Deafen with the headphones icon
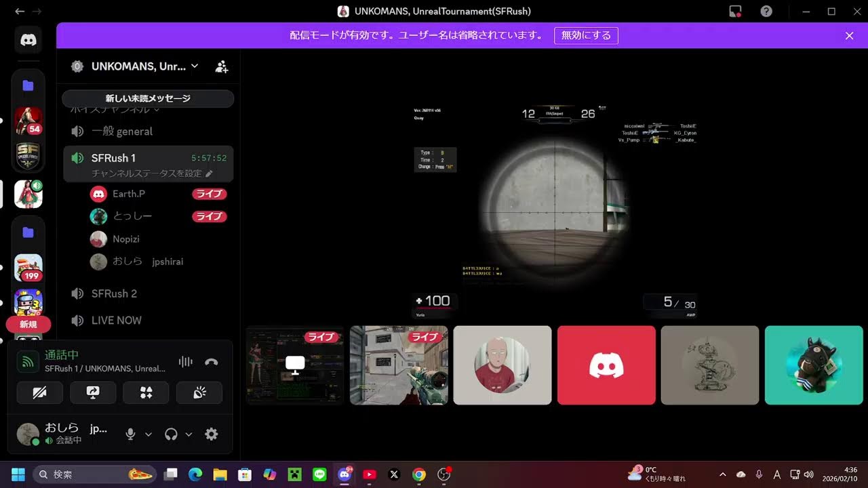The image size is (868, 488). pyautogui.click(x=171, y=434)
